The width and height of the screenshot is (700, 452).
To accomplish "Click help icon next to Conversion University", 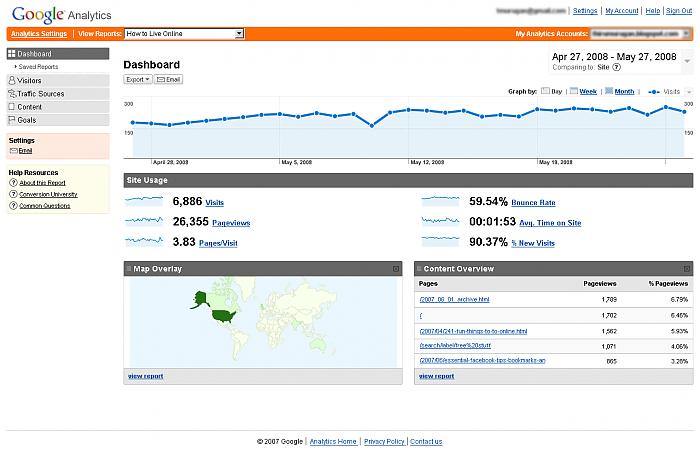I will coord(13,194).
